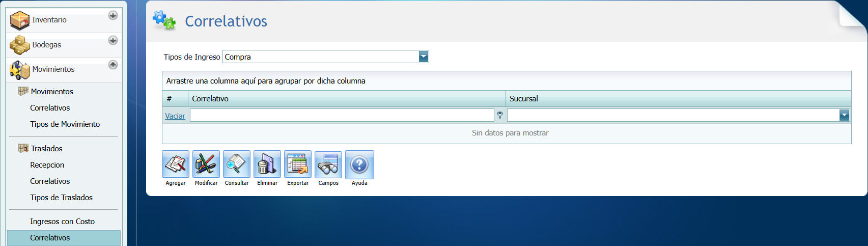Click the Correlativo column filter icon

click(x=500, y=116)
